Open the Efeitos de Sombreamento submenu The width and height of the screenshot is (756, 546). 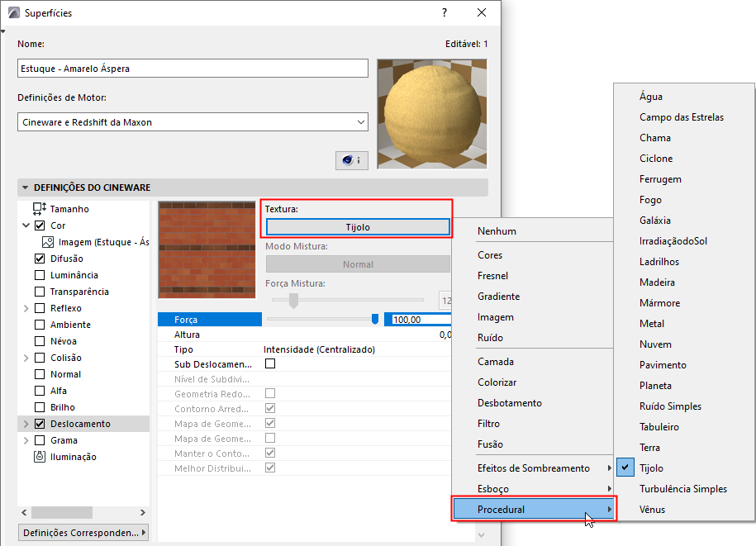pos(533,468)
